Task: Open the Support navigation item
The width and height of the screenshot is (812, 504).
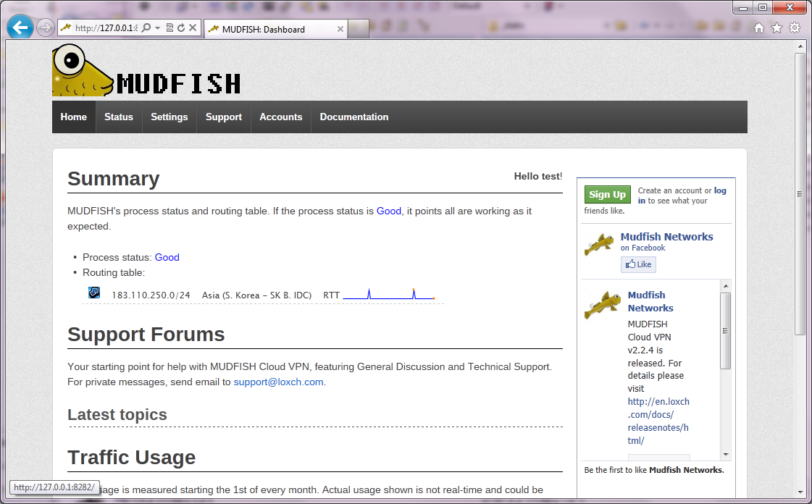Action: pyautogui.click(x=224, y=117)
